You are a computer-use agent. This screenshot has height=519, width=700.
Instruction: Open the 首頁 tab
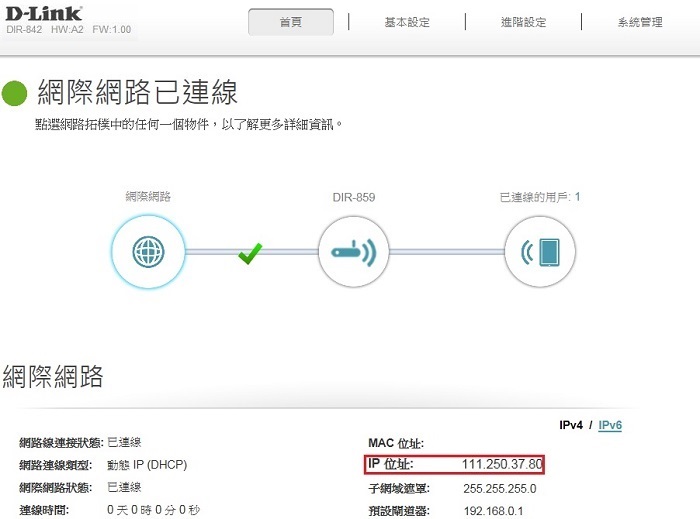tap(291, 22)
